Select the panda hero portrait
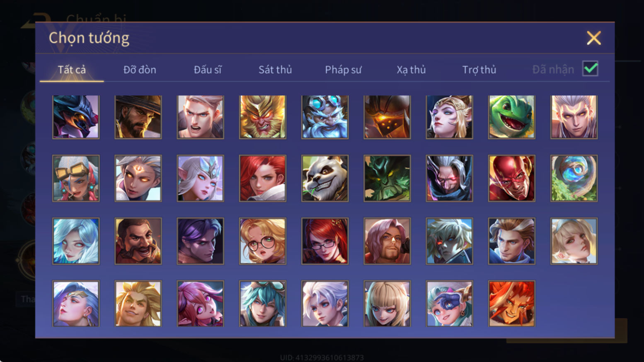 (x=325, y=179)
